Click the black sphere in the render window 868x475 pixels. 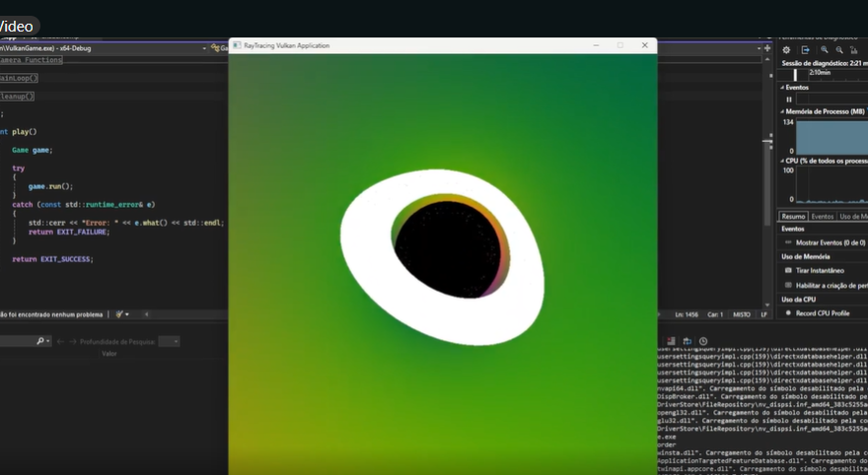pos(447,249)
